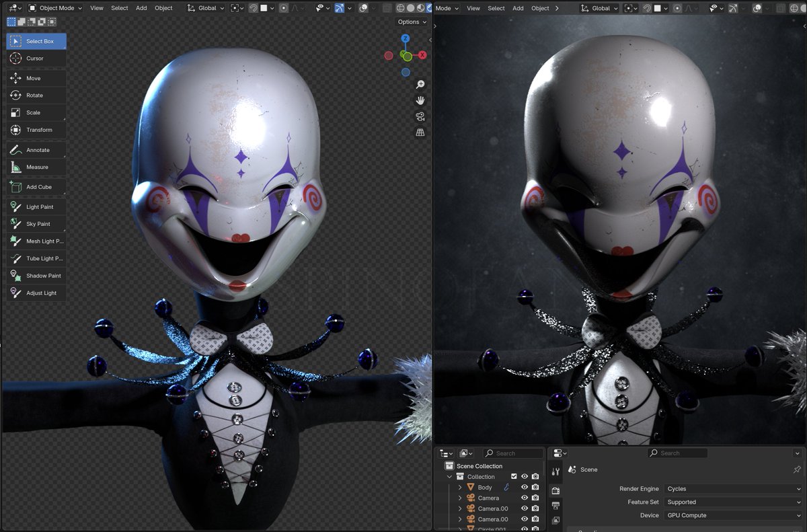The image size is (807, 532).
Task: Select the Transform tool
Action: (x=36, y=130)
